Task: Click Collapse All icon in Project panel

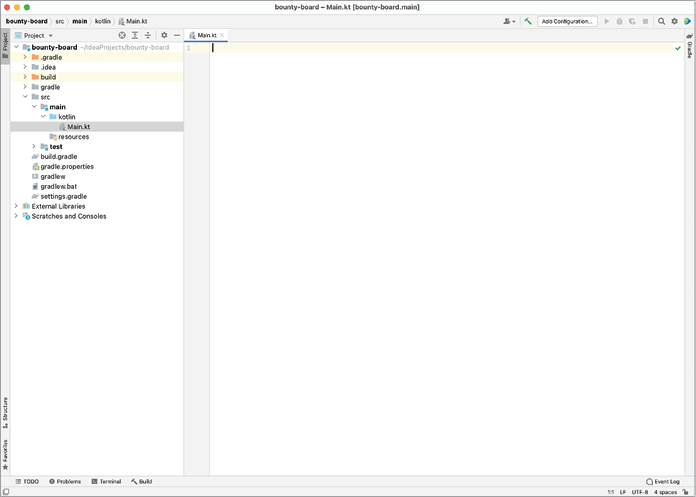Action: (148, 35)
